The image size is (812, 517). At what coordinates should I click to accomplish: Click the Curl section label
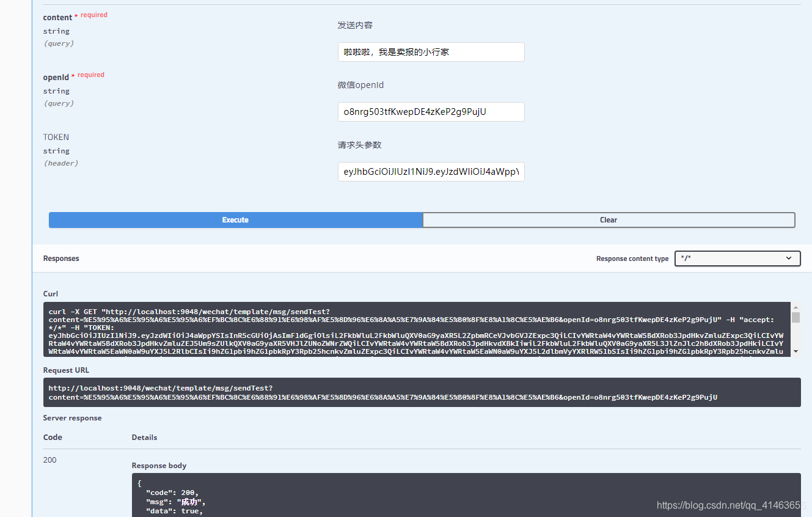click(x=51, y=294)
